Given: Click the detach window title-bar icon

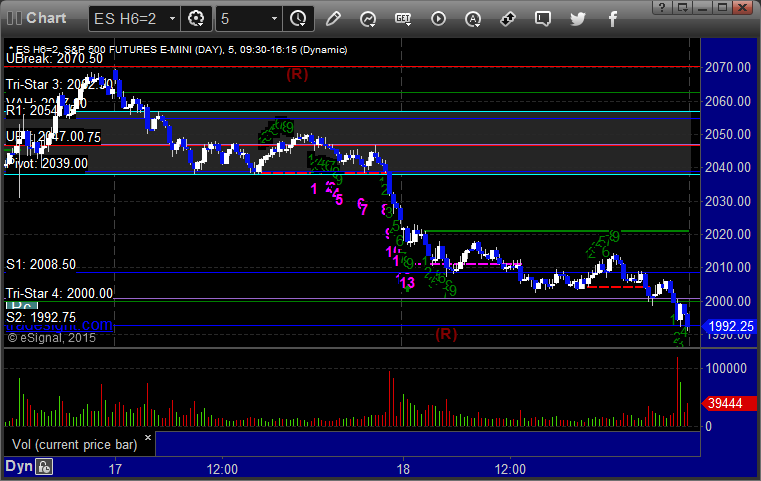Looking at the screenshot, I should point(682,7).
